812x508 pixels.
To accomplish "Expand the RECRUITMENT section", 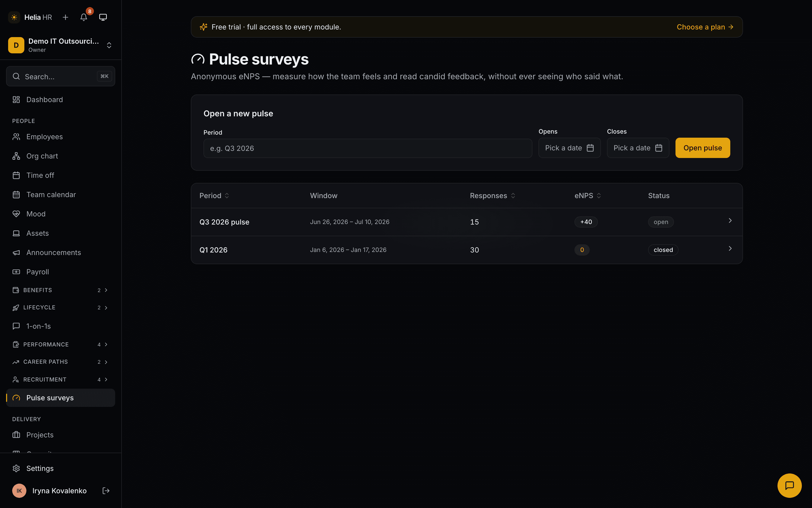I will pyautogui.click(x=60, y=379).
